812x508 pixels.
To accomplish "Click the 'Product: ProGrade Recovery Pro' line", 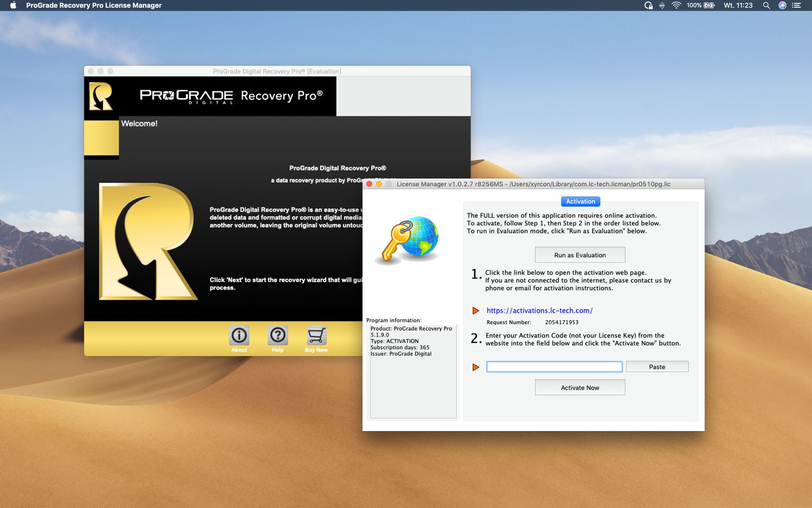I will (411, 328).
